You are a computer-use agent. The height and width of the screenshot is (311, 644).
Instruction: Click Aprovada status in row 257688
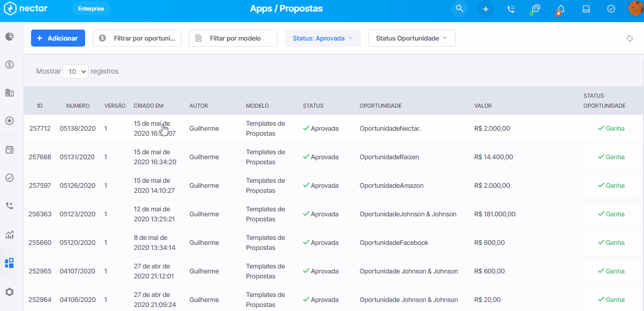[x=321, y=157]
